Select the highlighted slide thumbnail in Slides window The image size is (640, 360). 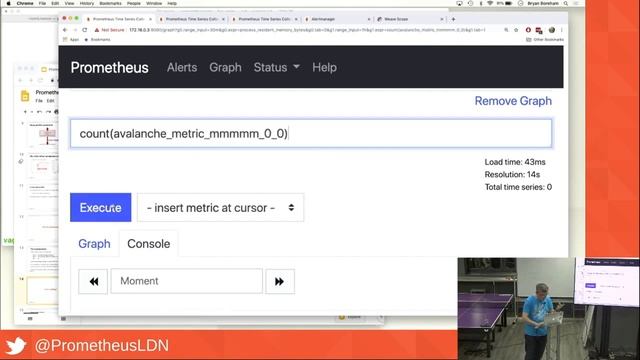tap(42, 291)
